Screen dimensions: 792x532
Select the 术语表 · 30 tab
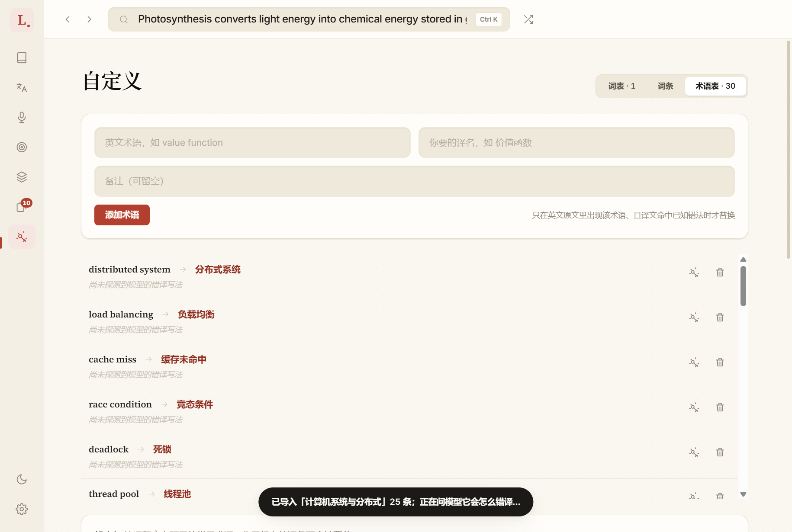[715, 86]
